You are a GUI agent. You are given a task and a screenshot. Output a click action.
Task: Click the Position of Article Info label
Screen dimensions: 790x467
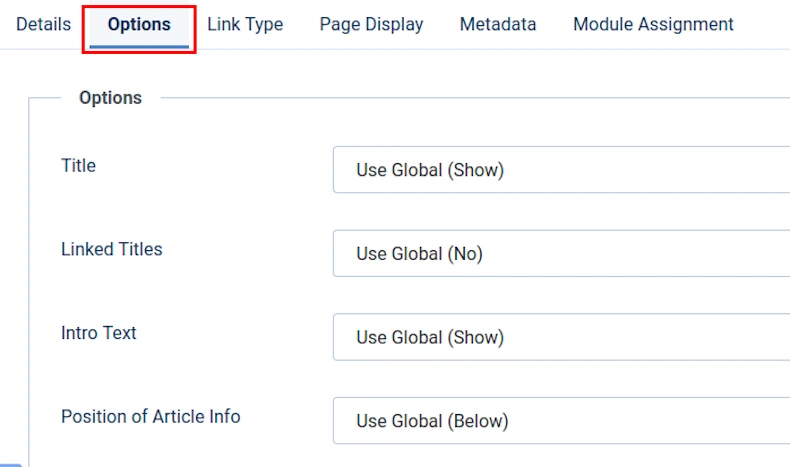point(150,416)
